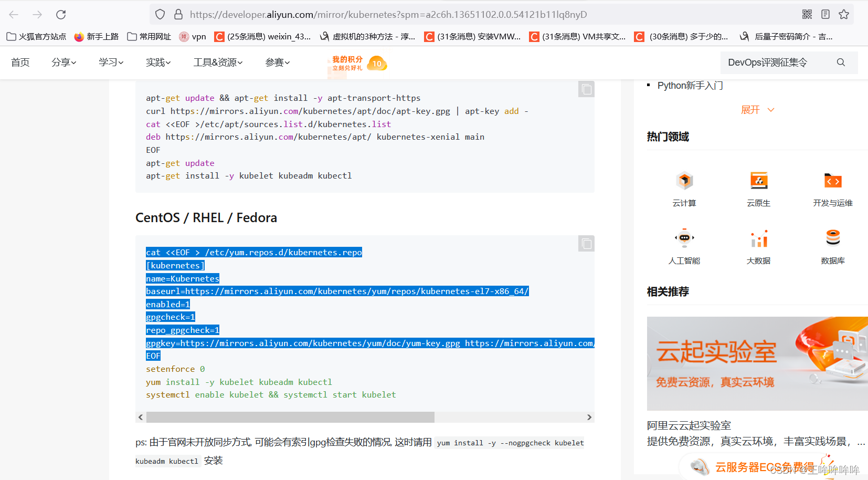Open (30条消息) 多于少的 bookmark
The image size is (868, 480).
(681, 36)
